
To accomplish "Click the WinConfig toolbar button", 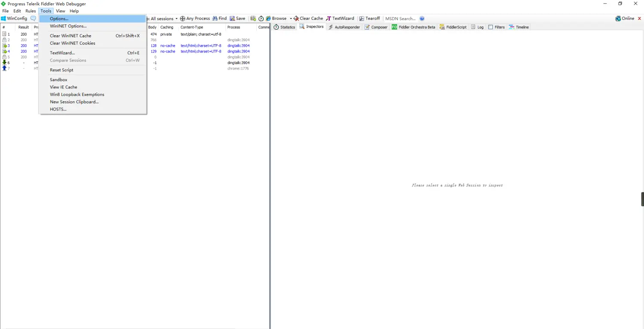I will pos(14,18).
